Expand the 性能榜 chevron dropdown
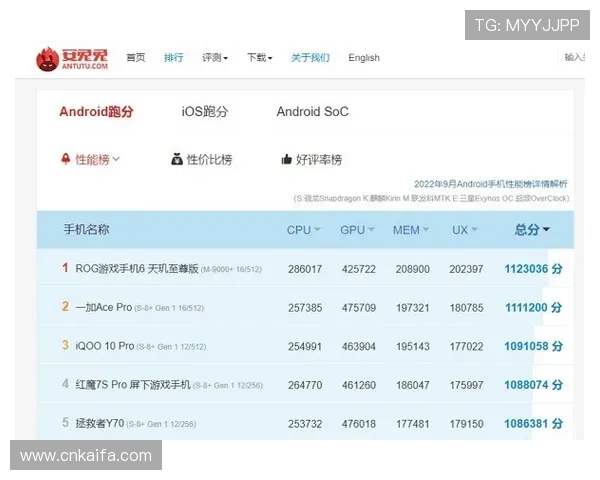This screenshot has width=600, height=480. click(116, 158)
